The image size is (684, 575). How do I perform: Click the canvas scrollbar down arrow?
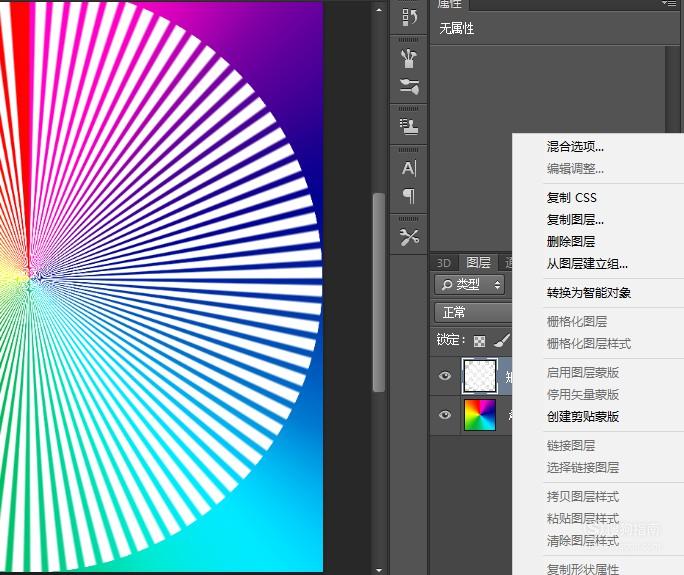point(379,569)
